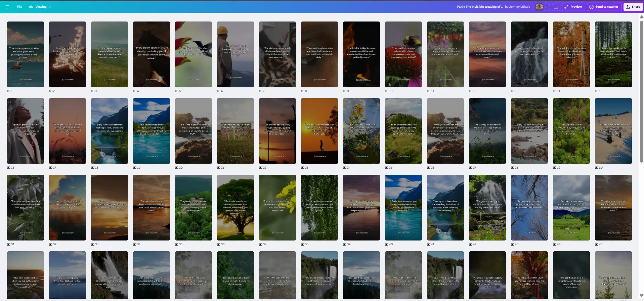Select page 36 thumbnail with large tree

235,208
